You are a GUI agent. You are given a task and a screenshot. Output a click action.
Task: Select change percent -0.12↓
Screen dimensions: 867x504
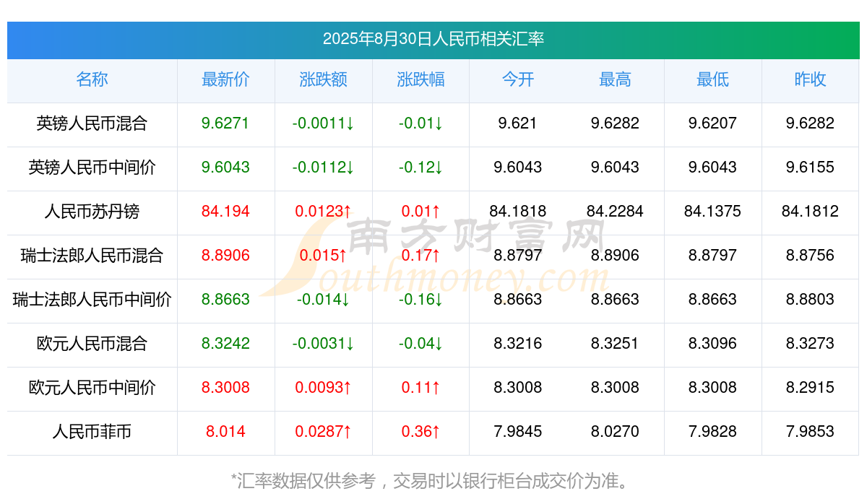[420, 168]
